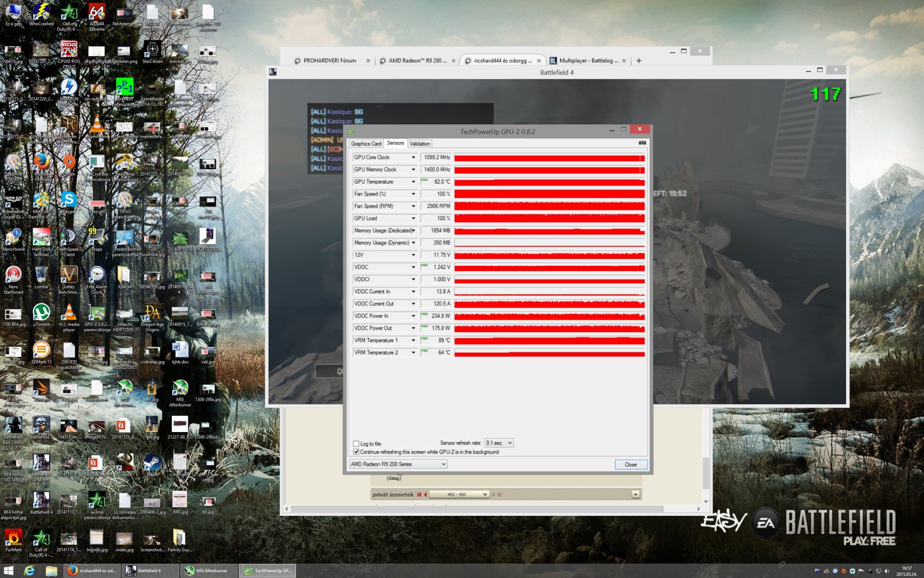The image size is (924, 578).
Task: Jump to first page of privát üzenetek
Action: click(419, 494)
